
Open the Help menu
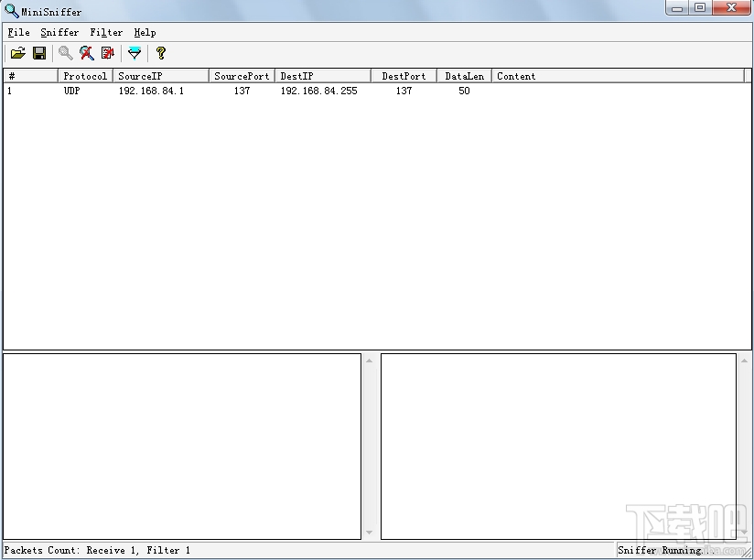click(x=145, y=33)
